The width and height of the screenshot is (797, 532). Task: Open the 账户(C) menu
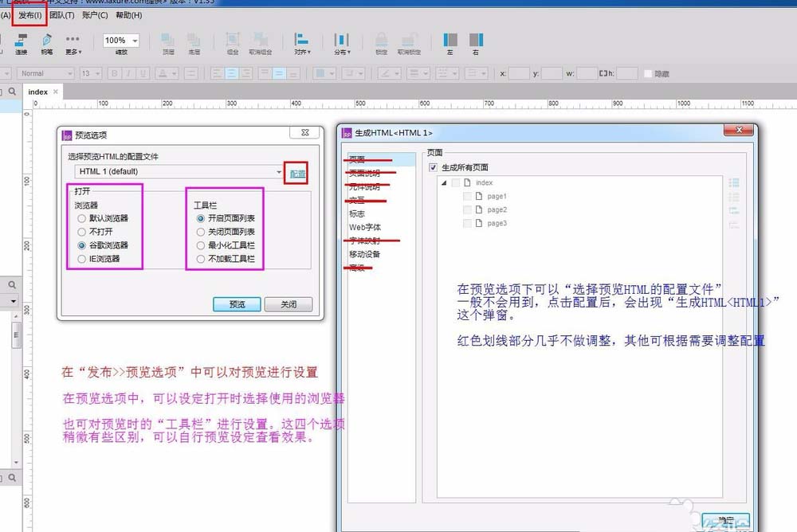[95, 15]
